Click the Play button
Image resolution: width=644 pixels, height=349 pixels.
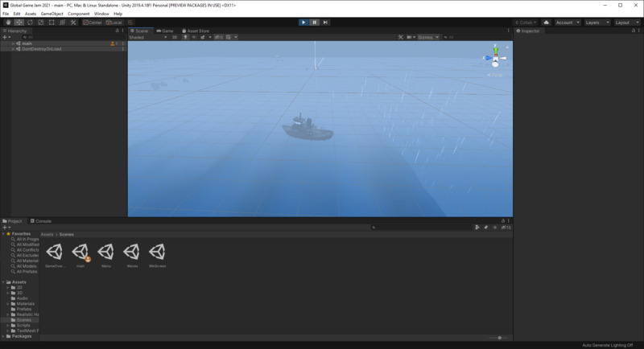(x=303, y=23)
